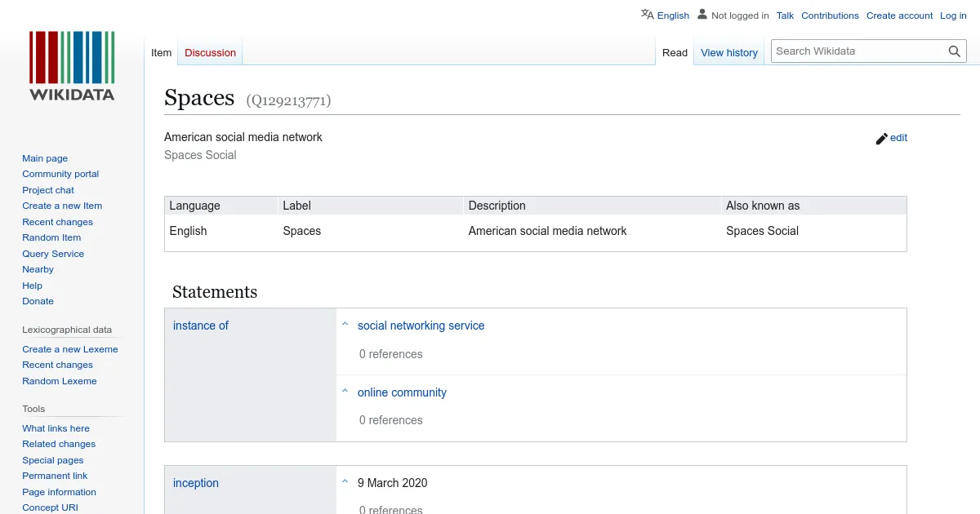Click in the Search Wikidata field
The height and width of the screenshot is (514, 980).
click(856, 51)
